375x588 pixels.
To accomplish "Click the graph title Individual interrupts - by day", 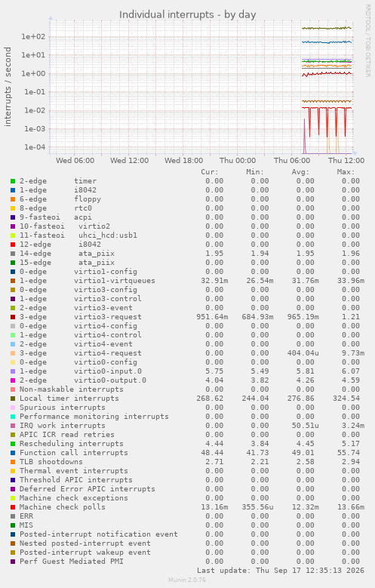I will click(187, 14).
